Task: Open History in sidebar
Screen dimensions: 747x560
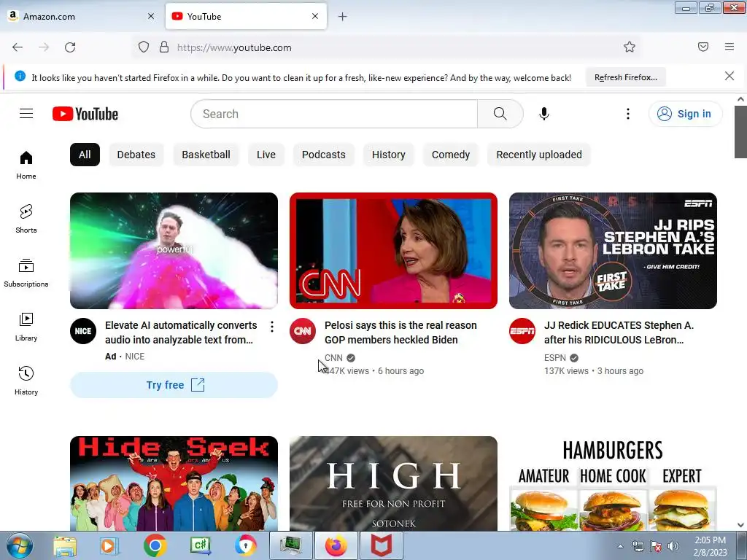Action: tap(26, 381)
